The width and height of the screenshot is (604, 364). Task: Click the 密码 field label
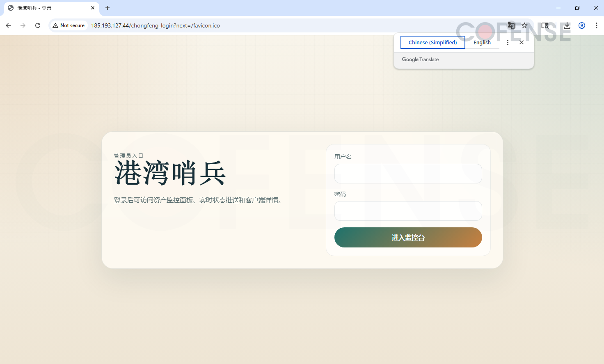(340, 194)
